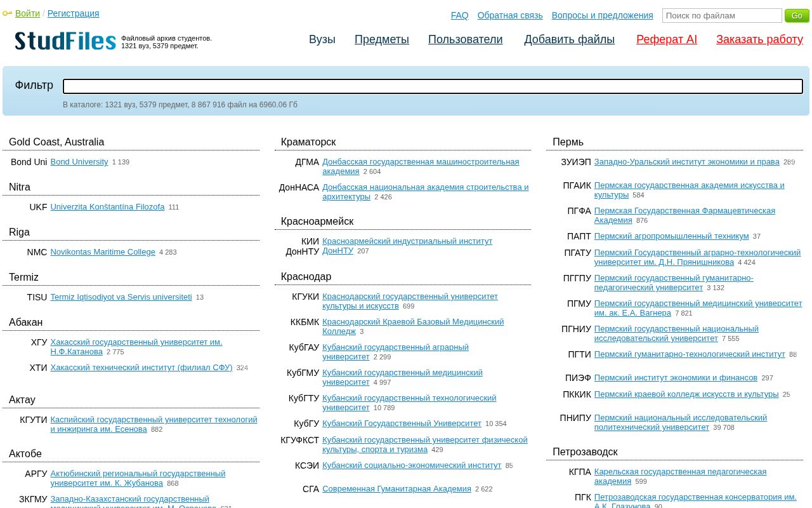The width and height of the screenshot is (812, 508).
Task: Open Западно-Уральский институт экономики и права
Action: point(687,162)
